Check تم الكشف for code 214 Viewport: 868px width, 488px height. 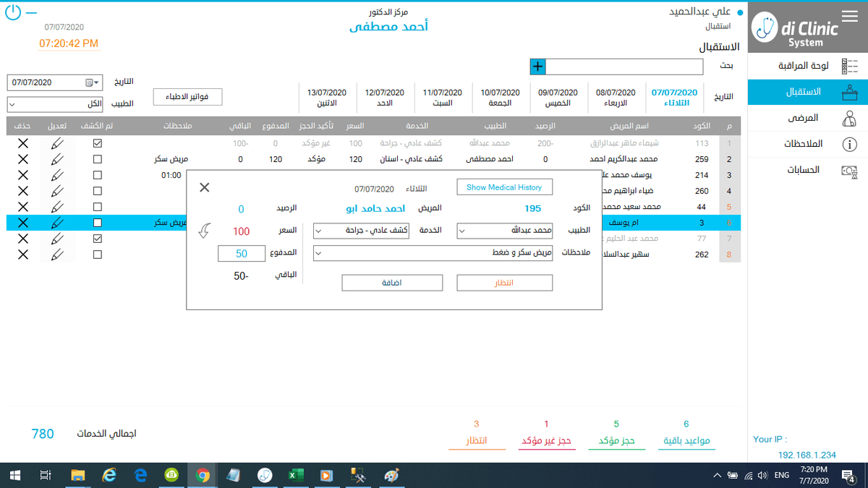click(x=98, y=175)
